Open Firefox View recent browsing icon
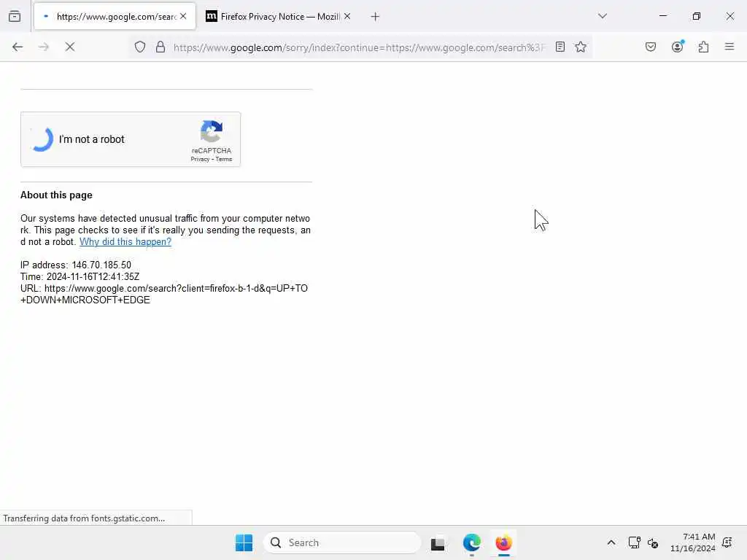Screen dimensions: 747x560 15,16
